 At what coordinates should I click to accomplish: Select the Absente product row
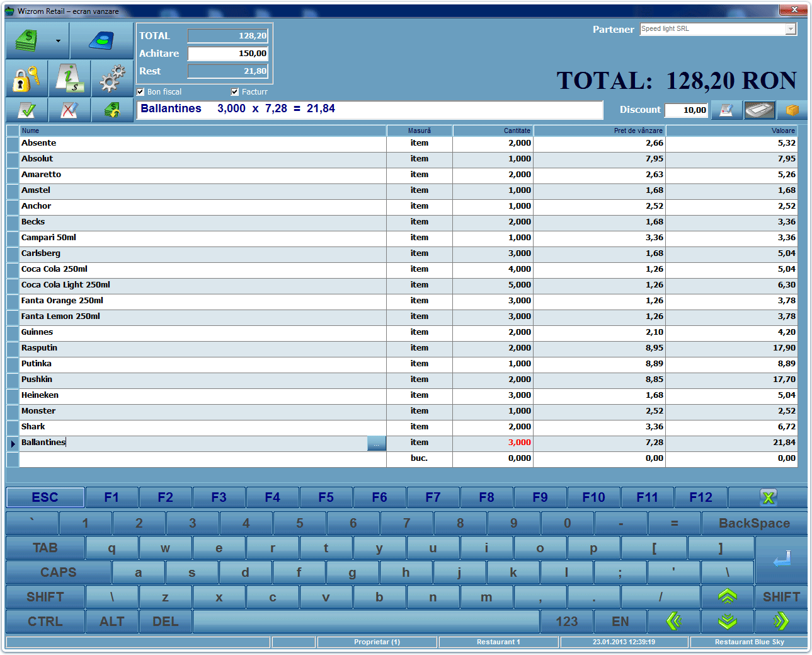(402, 143)
